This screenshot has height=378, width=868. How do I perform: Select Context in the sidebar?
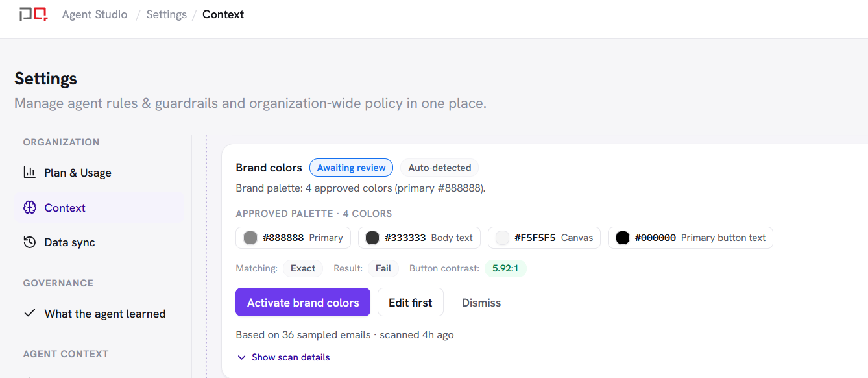click(x=99, y=208)
